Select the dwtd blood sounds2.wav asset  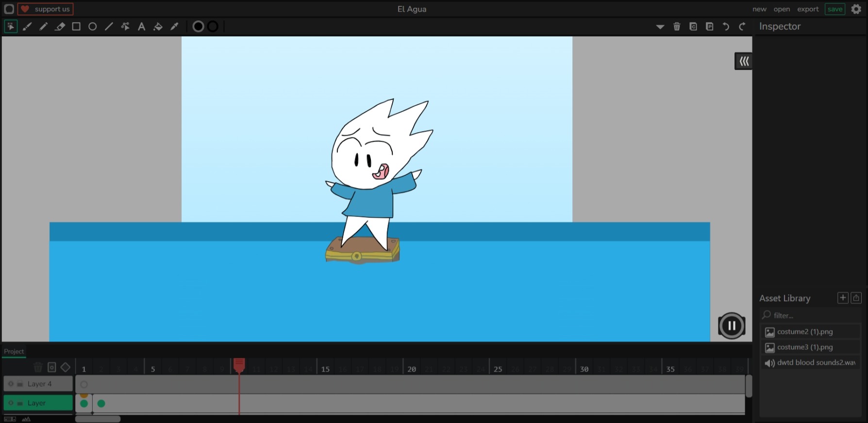point(810,362)
